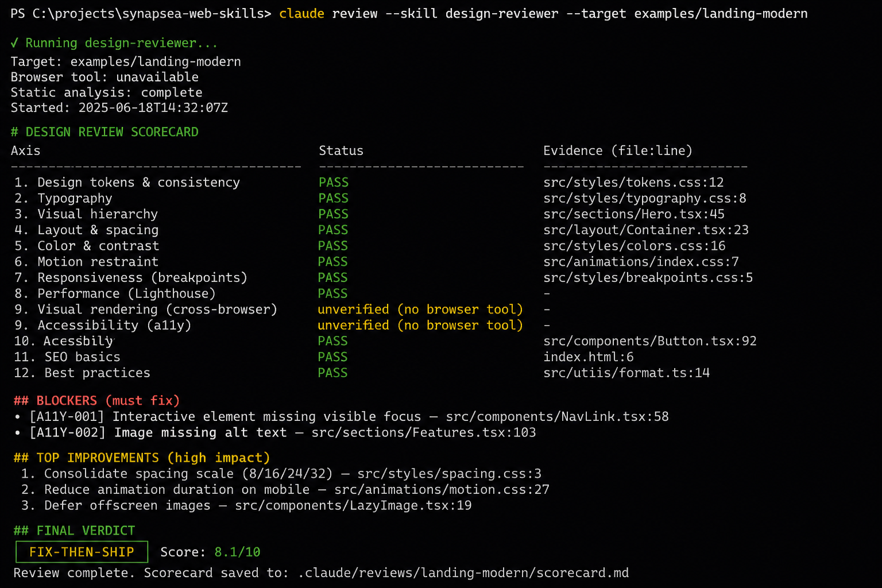882x588 pixels.
Task: Click src/sections/Hero.tsx:45 file reference
Action: tap(634, 214)
